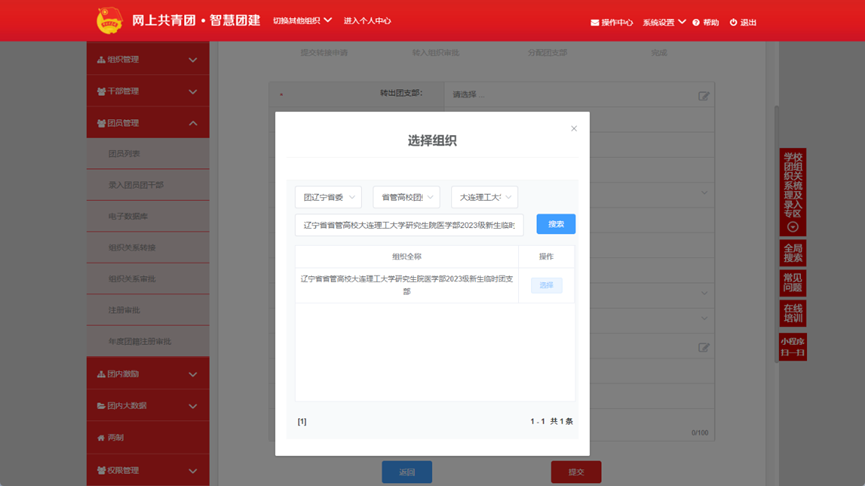Click the edit icon beside 转出团支部 field
The image size is (865, 486).
(704, 96)
